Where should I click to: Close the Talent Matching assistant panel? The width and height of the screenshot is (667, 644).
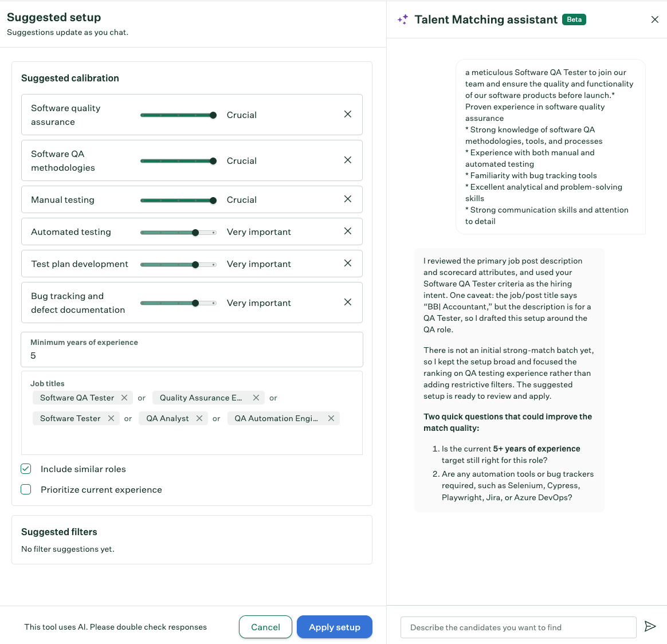click(x=654, y=19)
